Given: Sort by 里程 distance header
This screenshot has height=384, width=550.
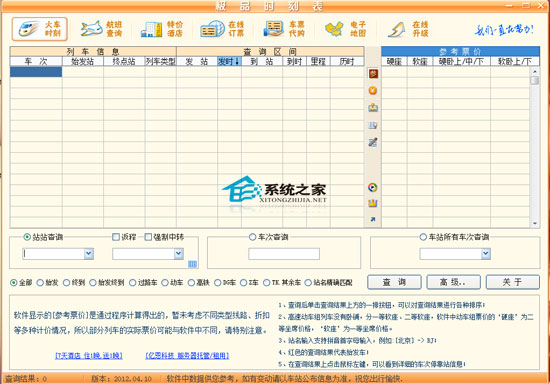Looking at the screenshot, I should (318, 61).
